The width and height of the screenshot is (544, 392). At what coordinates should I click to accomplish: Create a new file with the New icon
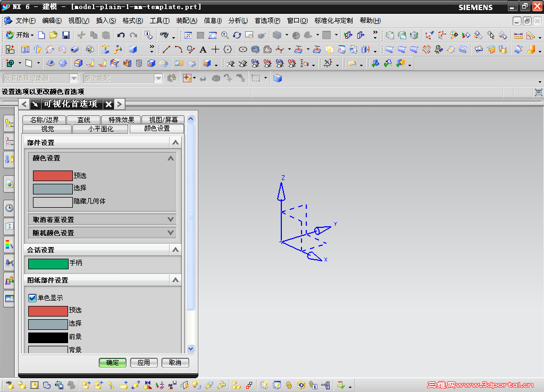point(41,35)
